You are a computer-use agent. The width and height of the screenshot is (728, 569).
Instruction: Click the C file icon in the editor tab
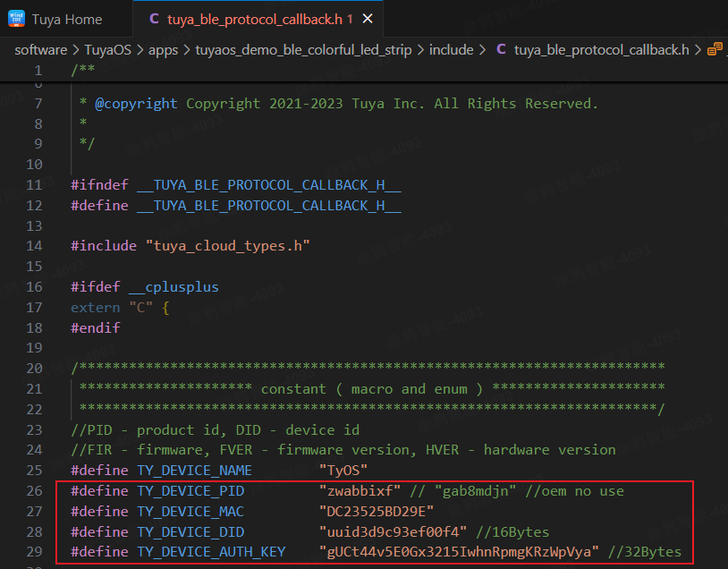pyautogui.click(x=154, y=19)
